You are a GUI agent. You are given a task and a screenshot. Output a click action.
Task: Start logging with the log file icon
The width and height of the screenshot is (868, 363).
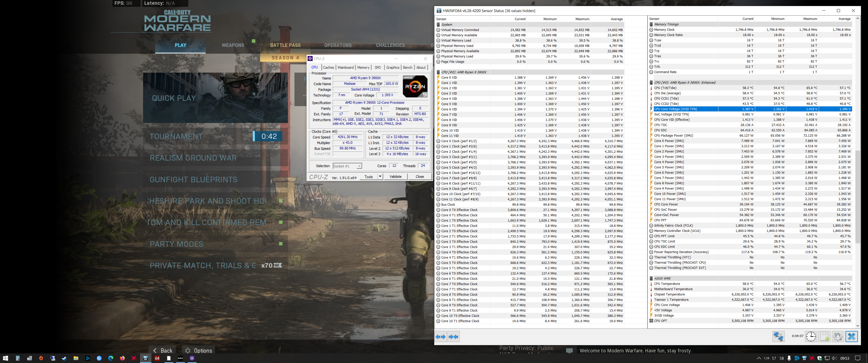click(825, 336)
